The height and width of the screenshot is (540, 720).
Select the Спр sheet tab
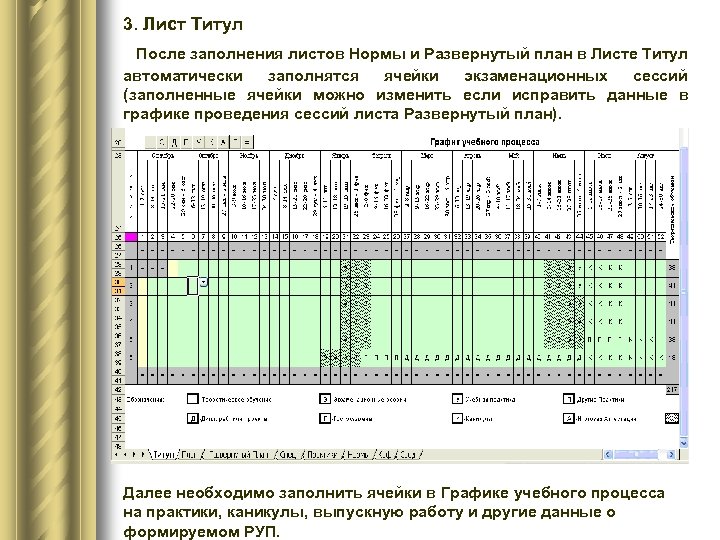[409, 455]
